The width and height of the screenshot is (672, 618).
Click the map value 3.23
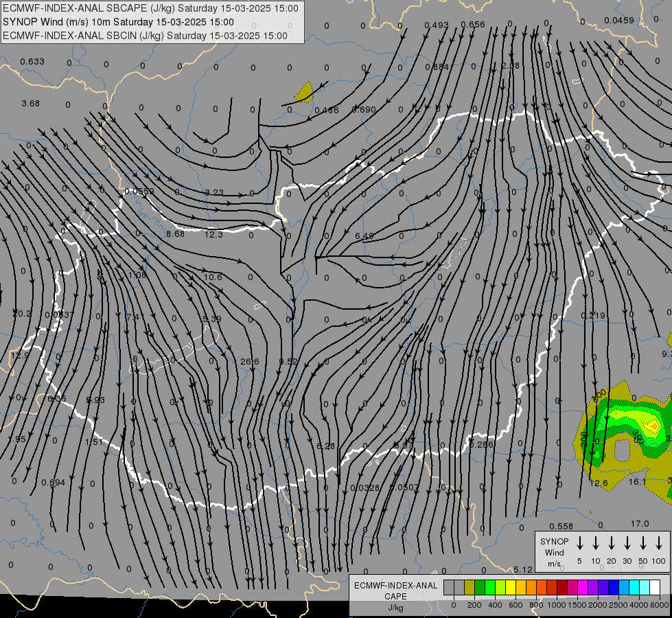(214, 192)
